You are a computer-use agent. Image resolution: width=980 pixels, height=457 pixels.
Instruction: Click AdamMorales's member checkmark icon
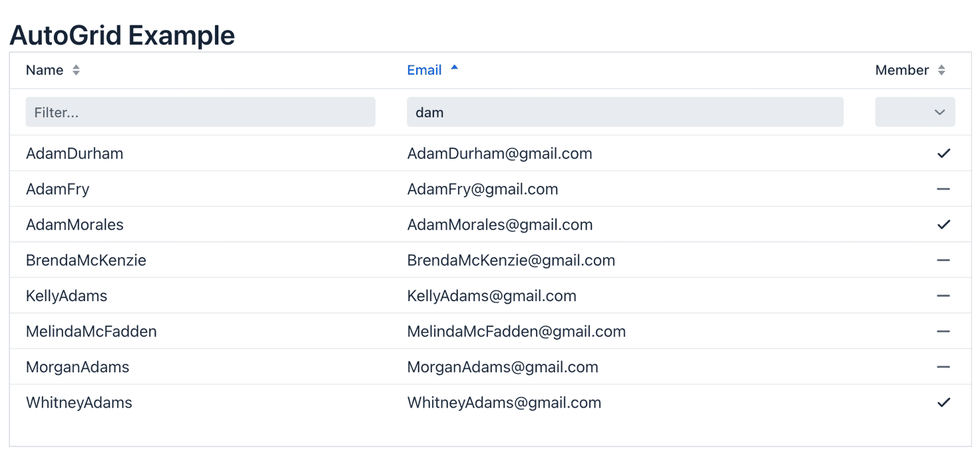(943, 225)
